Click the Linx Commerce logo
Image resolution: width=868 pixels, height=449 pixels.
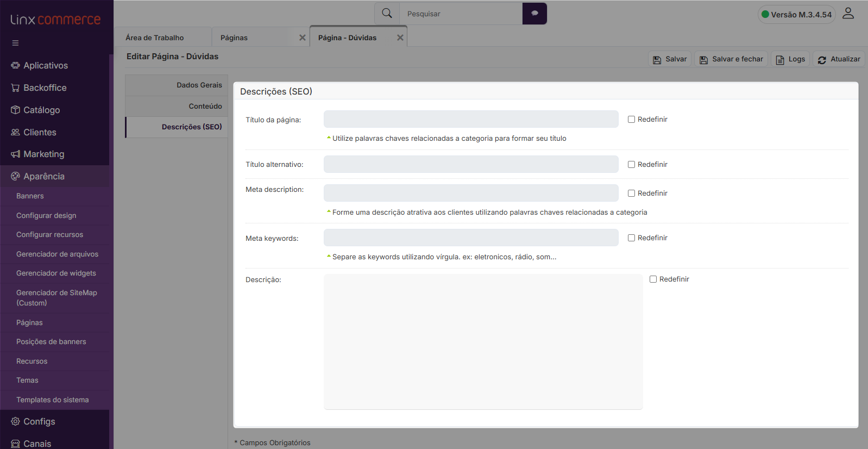(x=55, y=20)
